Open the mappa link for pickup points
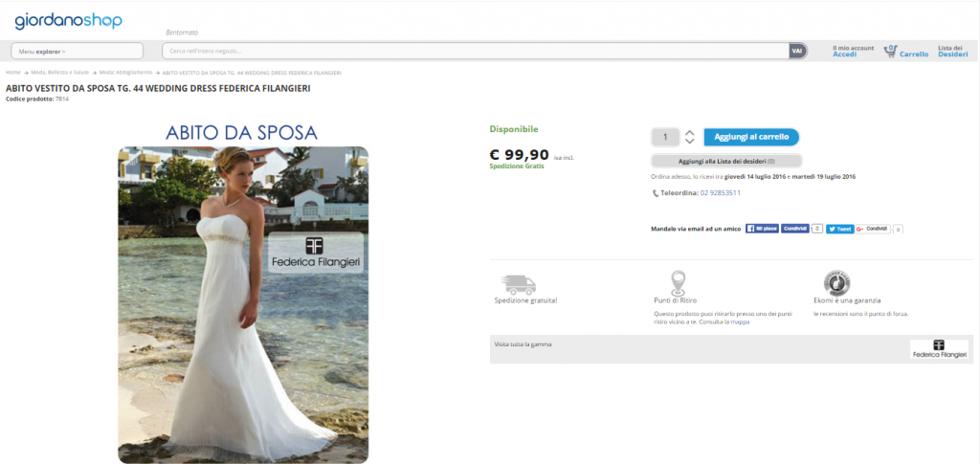980x464 pixels. [740, 322]
